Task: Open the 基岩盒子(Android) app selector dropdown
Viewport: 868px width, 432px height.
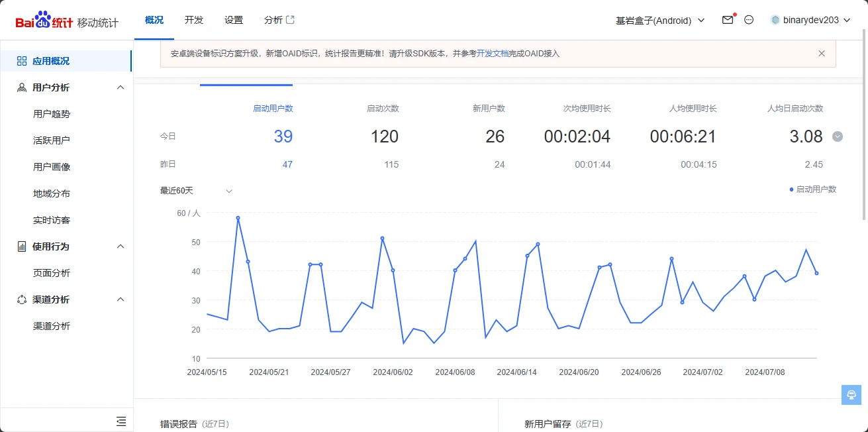Action: pyautogui.click(x=660, y=21)
